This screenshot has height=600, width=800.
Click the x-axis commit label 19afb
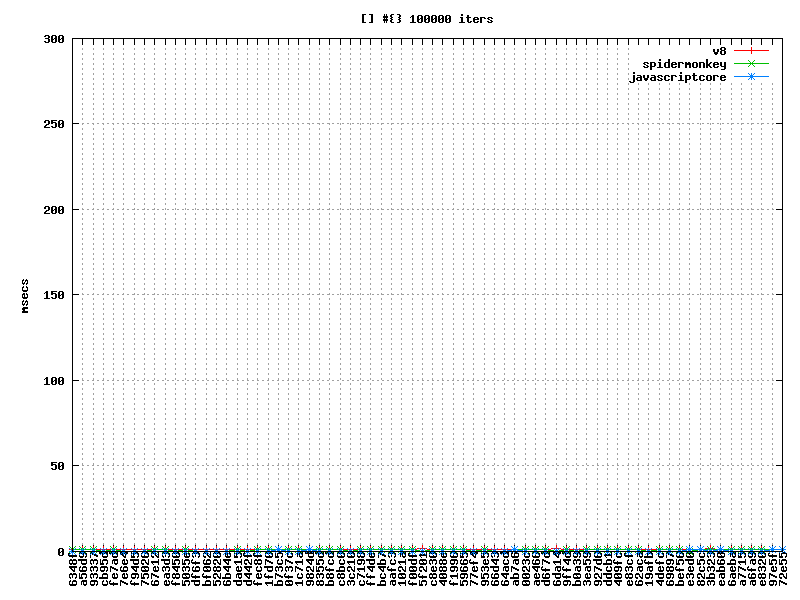pyautogui.click(x=648, y=568)
